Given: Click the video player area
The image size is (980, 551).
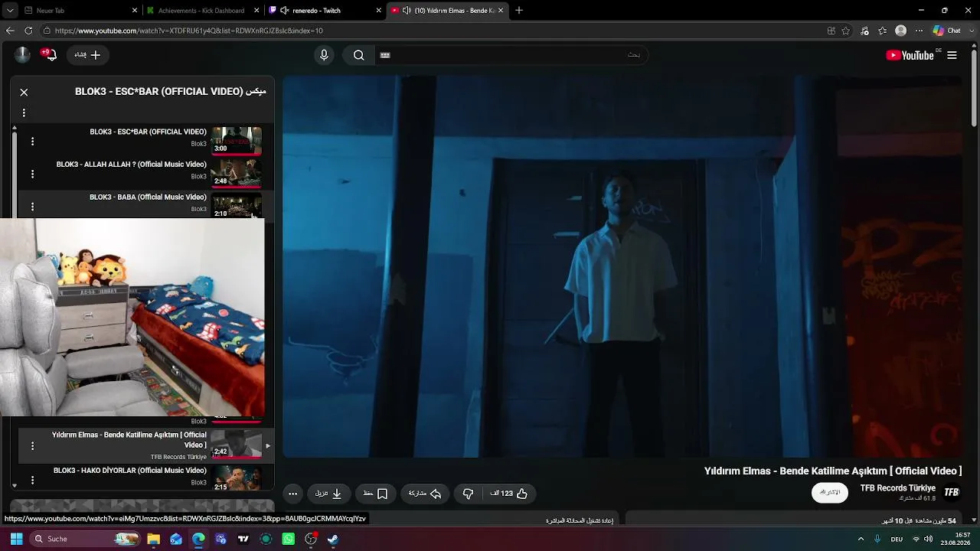Looking at the screenshot, I should (623, 266).
